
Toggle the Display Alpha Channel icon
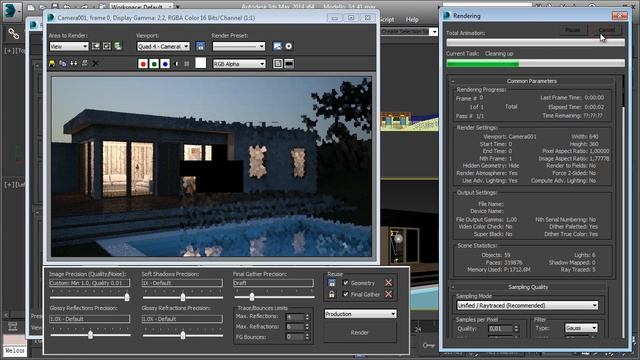(176, 64)
